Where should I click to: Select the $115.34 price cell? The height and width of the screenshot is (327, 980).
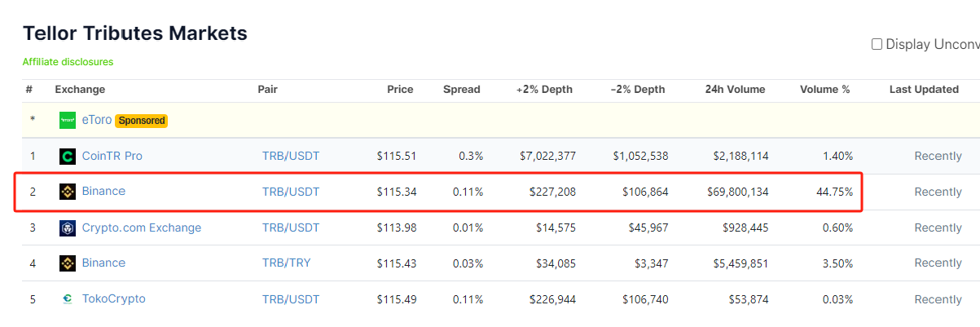pos(397,192)
